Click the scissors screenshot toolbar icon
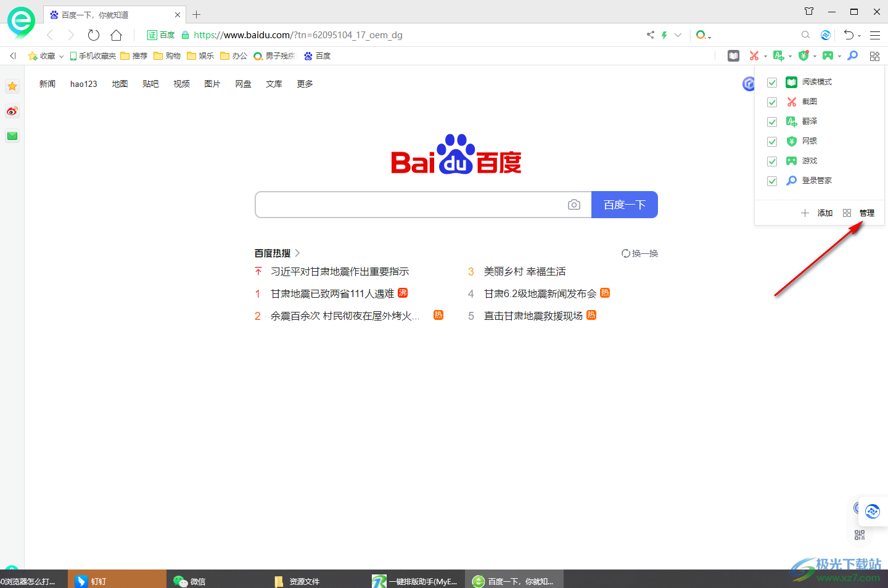 coord(754,56)
